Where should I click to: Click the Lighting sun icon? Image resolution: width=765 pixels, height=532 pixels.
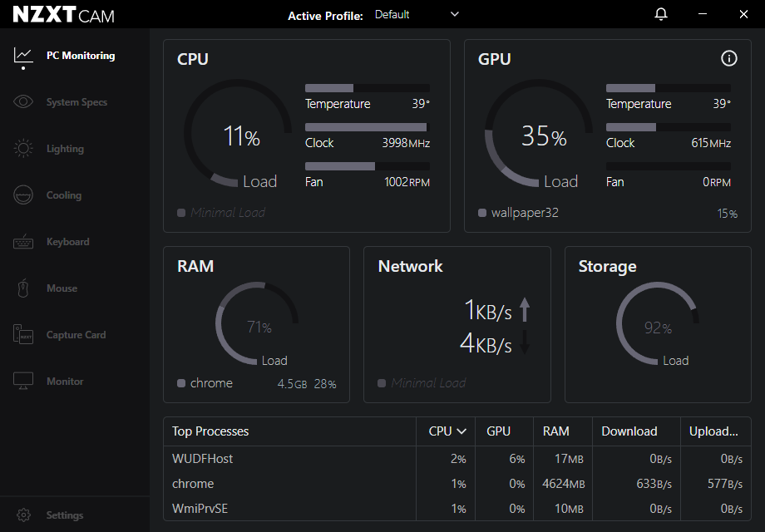point(23,149)
